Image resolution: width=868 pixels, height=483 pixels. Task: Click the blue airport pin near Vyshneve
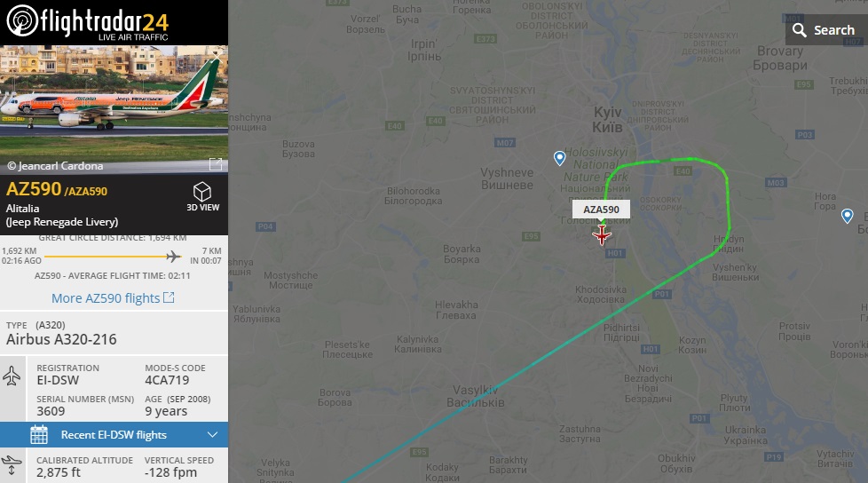coord(560,158)
